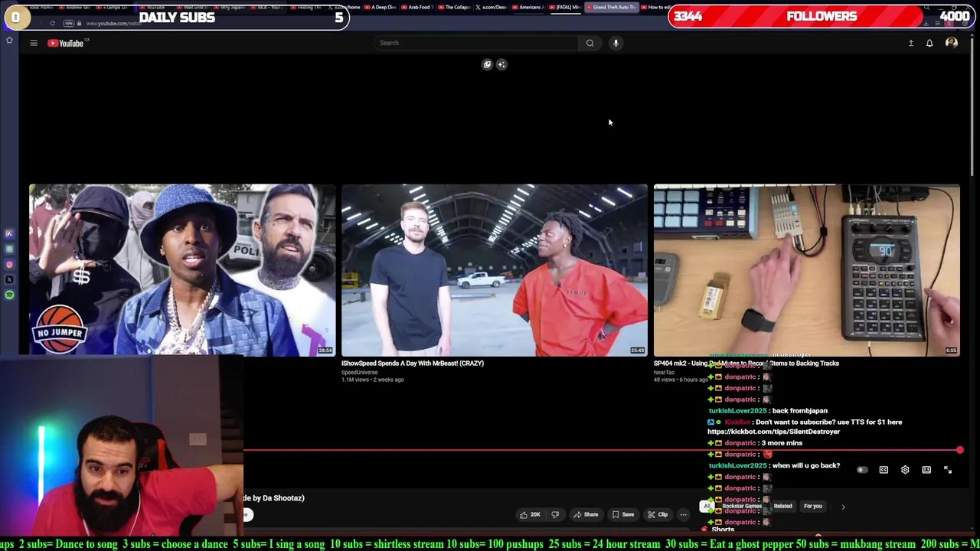
Task: Switch to the Grand Theft Auto browser tab
Action: (612, 7)
